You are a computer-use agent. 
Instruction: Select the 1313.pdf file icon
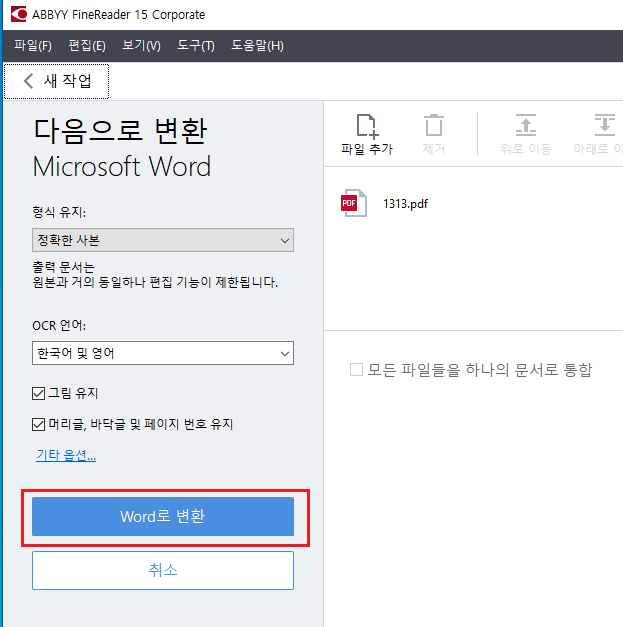tap(353, 203)
